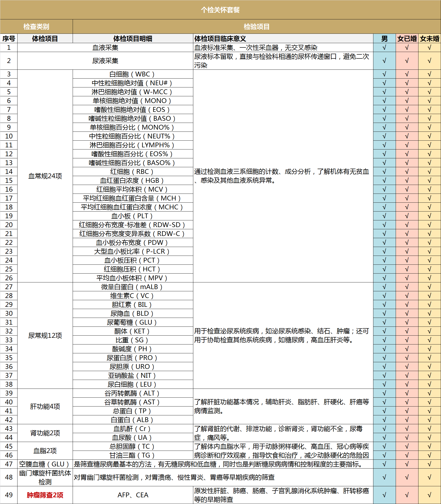Viewport: 441px width, 504px height.
Task: Select 血尿酸（UA） cell
Action: pos(133,438)
